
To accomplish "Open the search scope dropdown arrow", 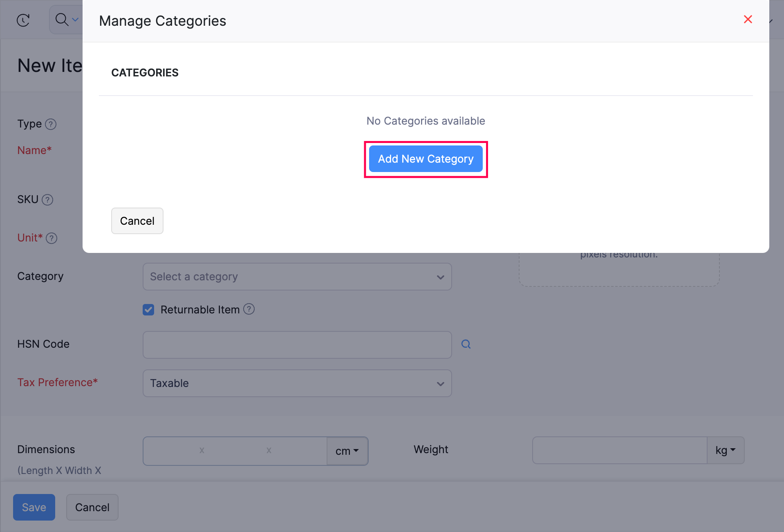I will coord(75,20).
